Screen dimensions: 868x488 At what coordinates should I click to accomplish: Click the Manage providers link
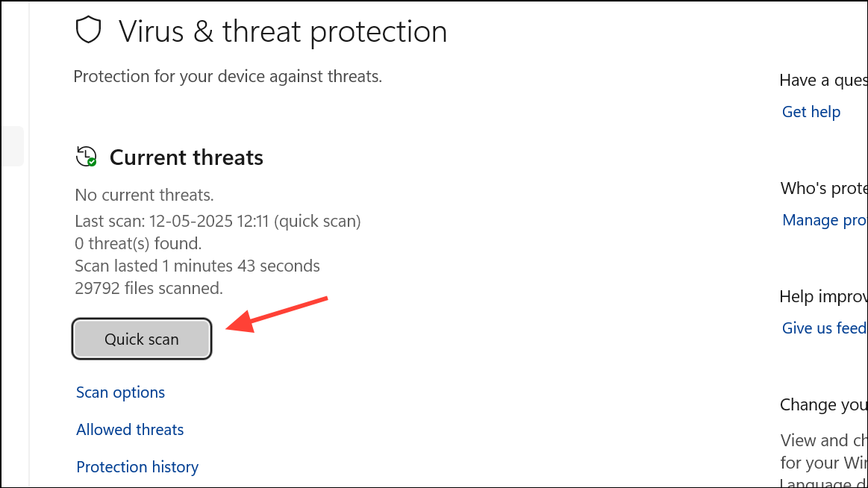point(825,220)
